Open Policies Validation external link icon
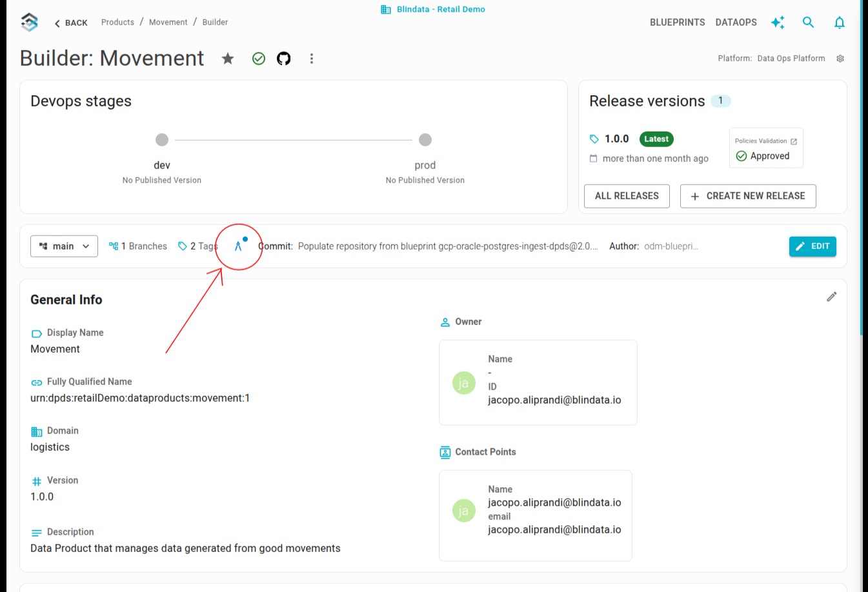868x592 pixels. point(794,141)
